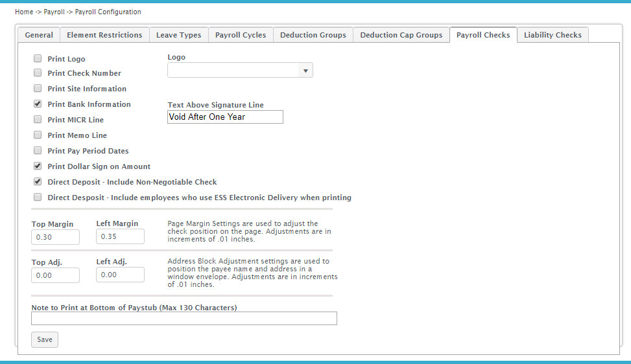Click the Top Margin input field
Screen dimensions: 631x364
[56, 237]
